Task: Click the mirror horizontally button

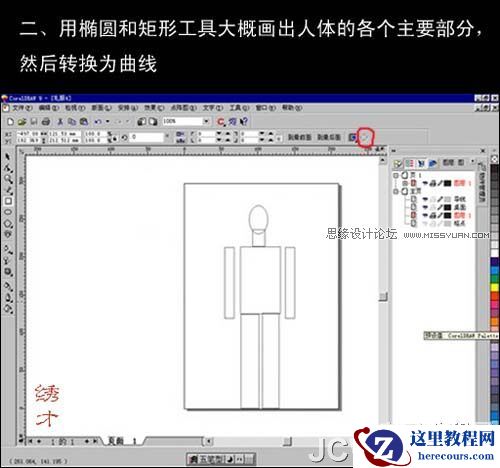Action: (x=180, y=134)
